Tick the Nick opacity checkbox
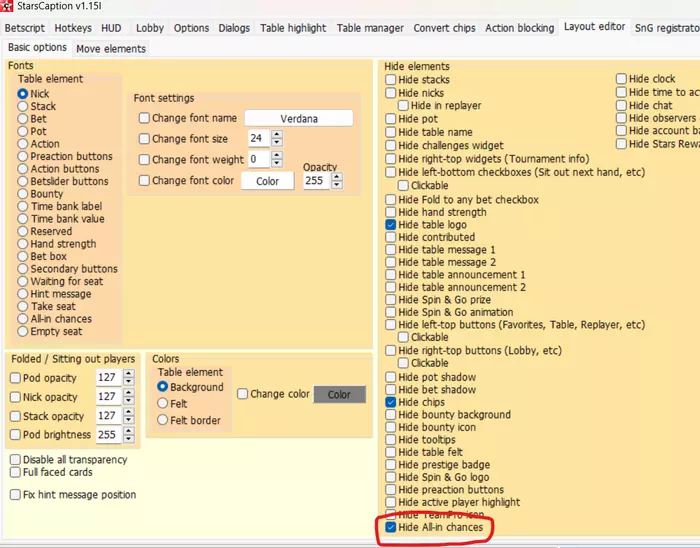 point(15,397)
